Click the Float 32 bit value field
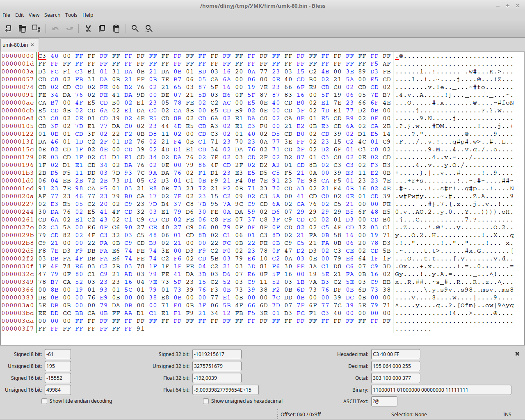Image resolution: width=525 pixels, height=420 pixels. 217,378
